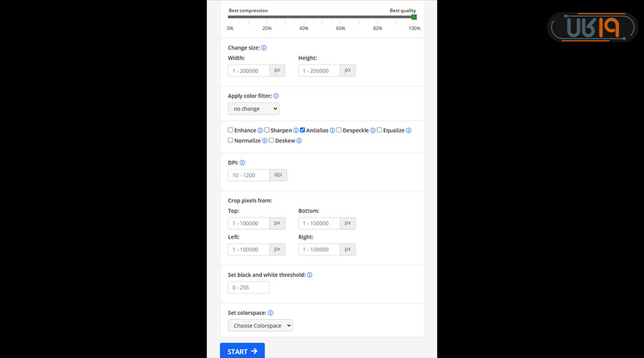Click the info icon after Enhance
The image size is (644, 358).
pos(260,130)
